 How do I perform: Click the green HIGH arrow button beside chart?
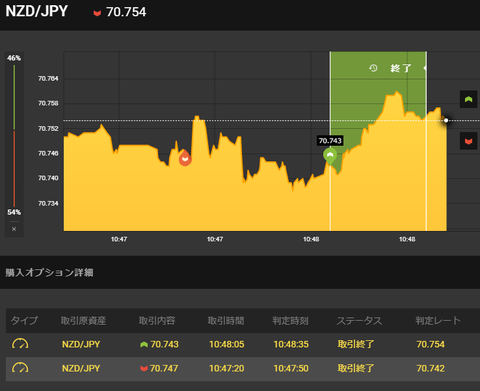(468, 99)
